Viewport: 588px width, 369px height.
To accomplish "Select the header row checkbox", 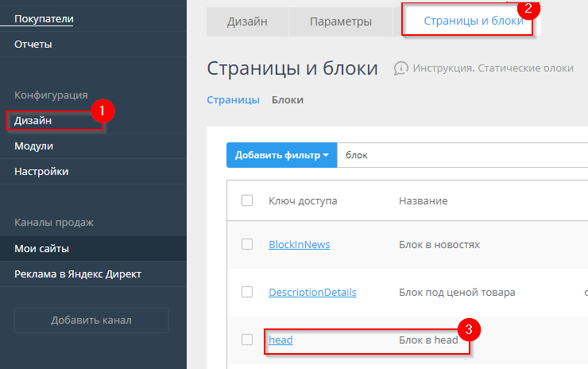I will [x=247, y=201].
